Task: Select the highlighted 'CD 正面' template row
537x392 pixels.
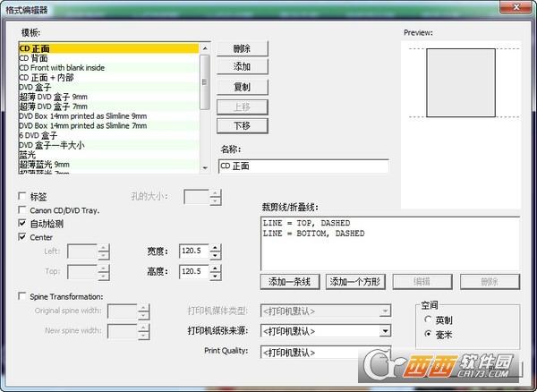Action: point(108,48)
